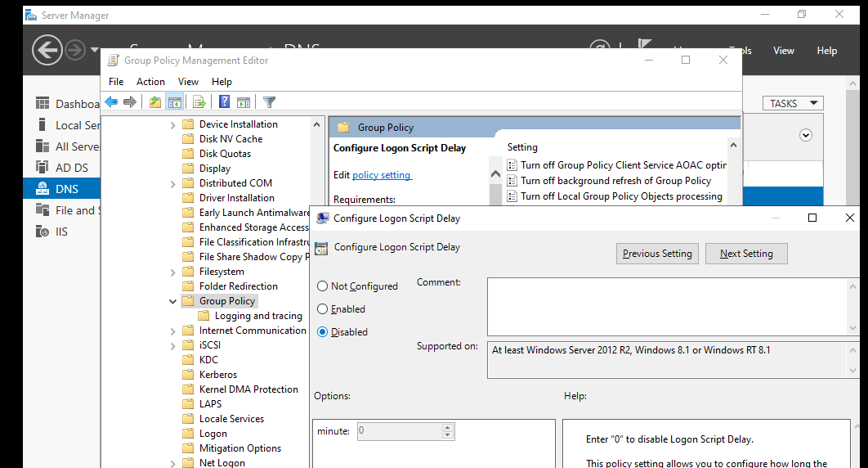Select the Disk Quotas tree folder

pos(217,154)
